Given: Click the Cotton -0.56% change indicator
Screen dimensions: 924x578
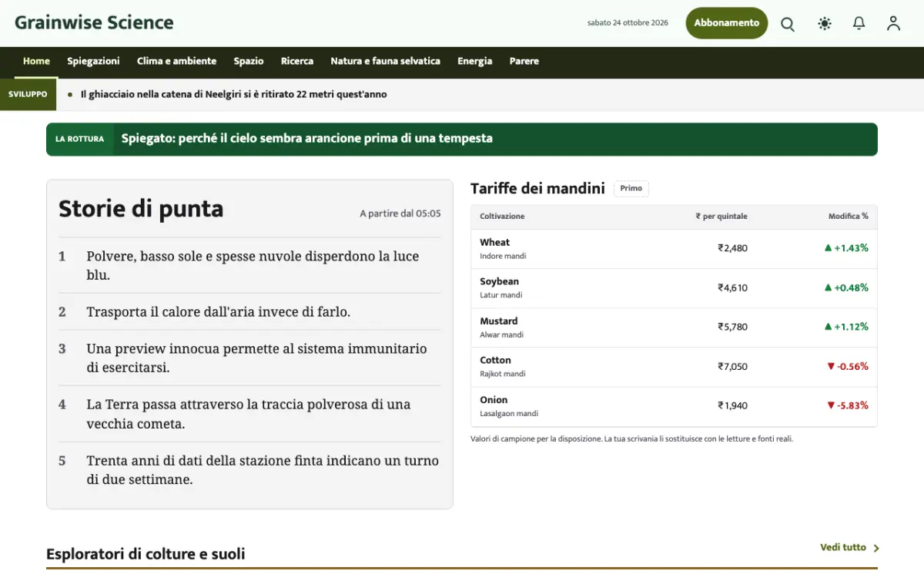Looking at the screenshot, I should click(x=848, y=366).
